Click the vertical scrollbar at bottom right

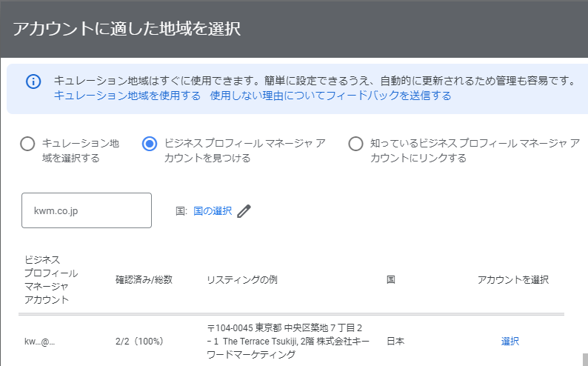coord(585,359)
